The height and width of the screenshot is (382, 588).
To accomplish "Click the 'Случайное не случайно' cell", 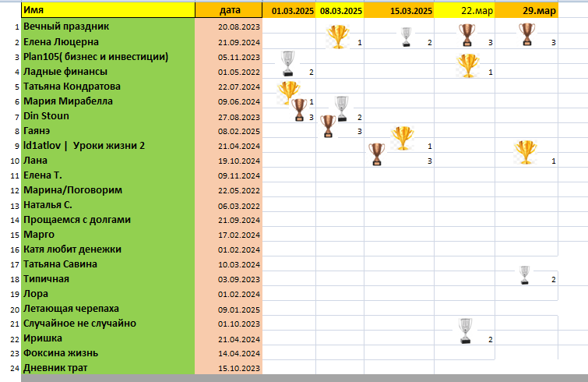I will (x=108, y=324).
